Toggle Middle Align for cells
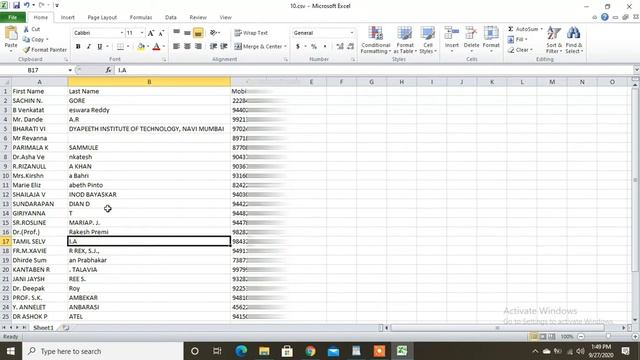The width and height of the screenshot is (640, 360). coord(187,33)
